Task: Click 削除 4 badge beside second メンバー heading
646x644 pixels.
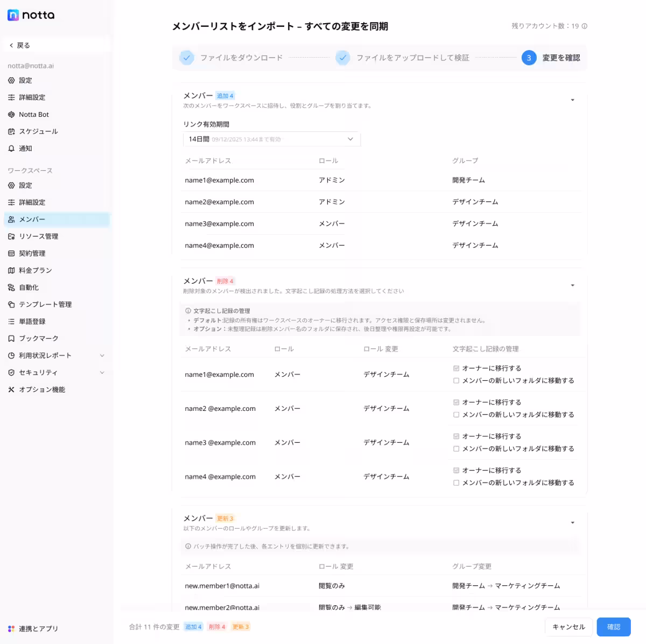Action: 225,281
